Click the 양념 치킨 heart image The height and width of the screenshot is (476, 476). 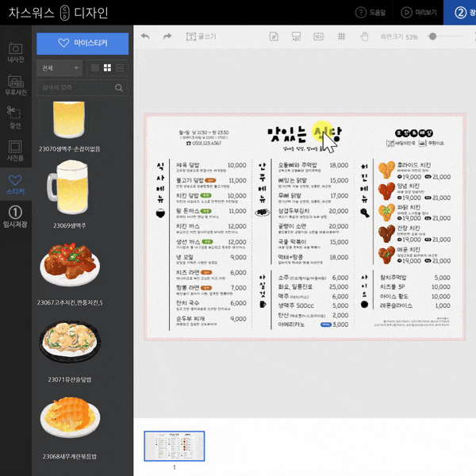coord(386,191)
